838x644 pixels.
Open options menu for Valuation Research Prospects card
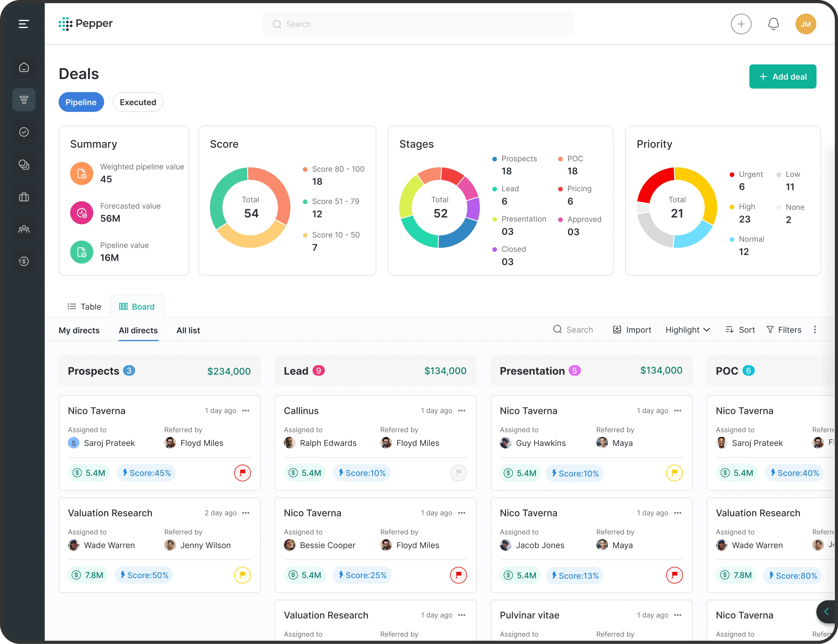point(246,513)
